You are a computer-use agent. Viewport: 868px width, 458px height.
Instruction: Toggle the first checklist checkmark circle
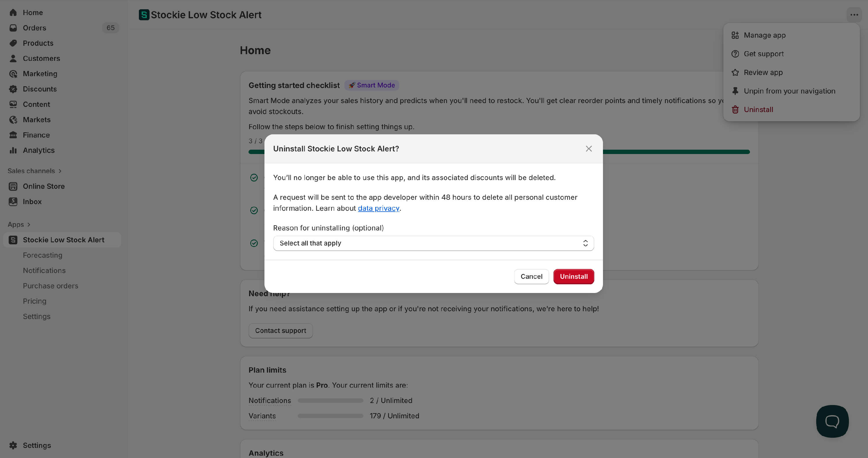pyautogui.click(x=254, y=178)
